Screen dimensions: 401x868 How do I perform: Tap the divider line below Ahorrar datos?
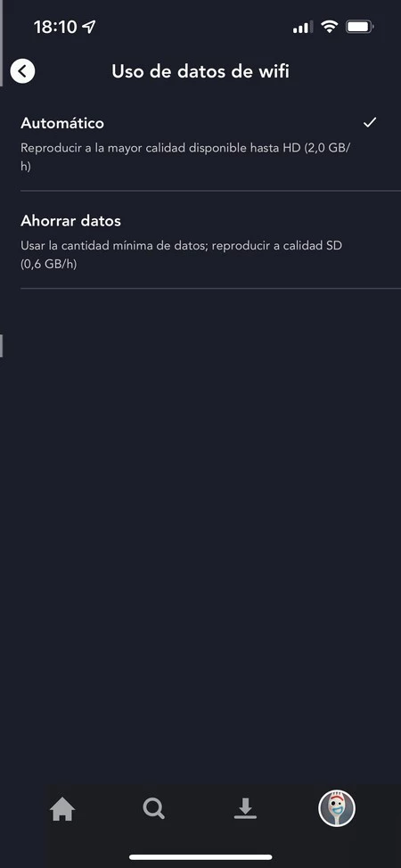[x=210, y=289]
